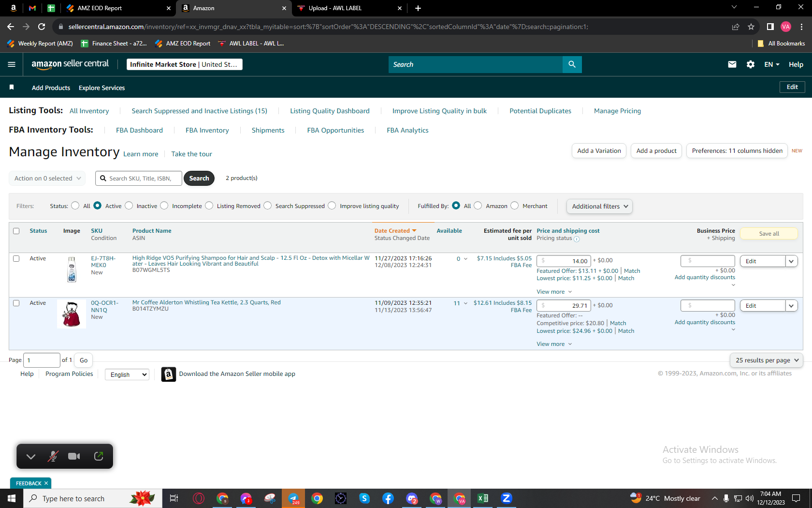This screenshot has height=508, width=812.
Task: Open the settings gear icon
Action: tap(751, 64)
